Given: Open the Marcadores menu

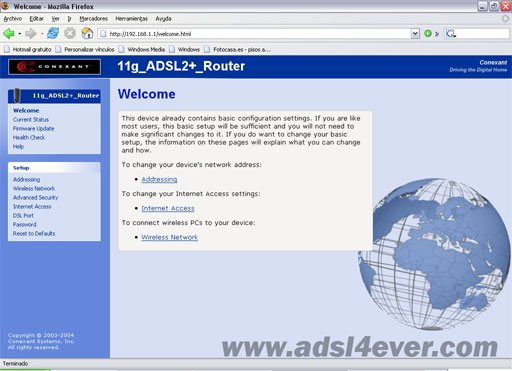Looking at the screenshot, I should 93,19.
